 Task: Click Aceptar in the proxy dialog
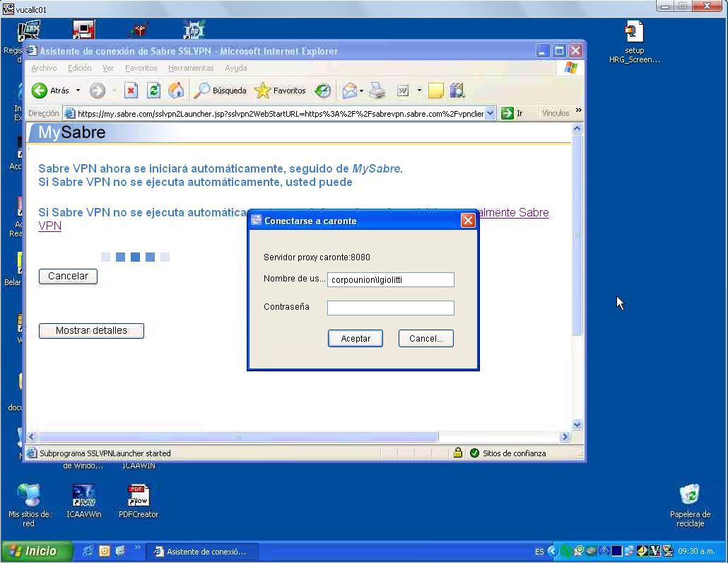pos(356,339)
